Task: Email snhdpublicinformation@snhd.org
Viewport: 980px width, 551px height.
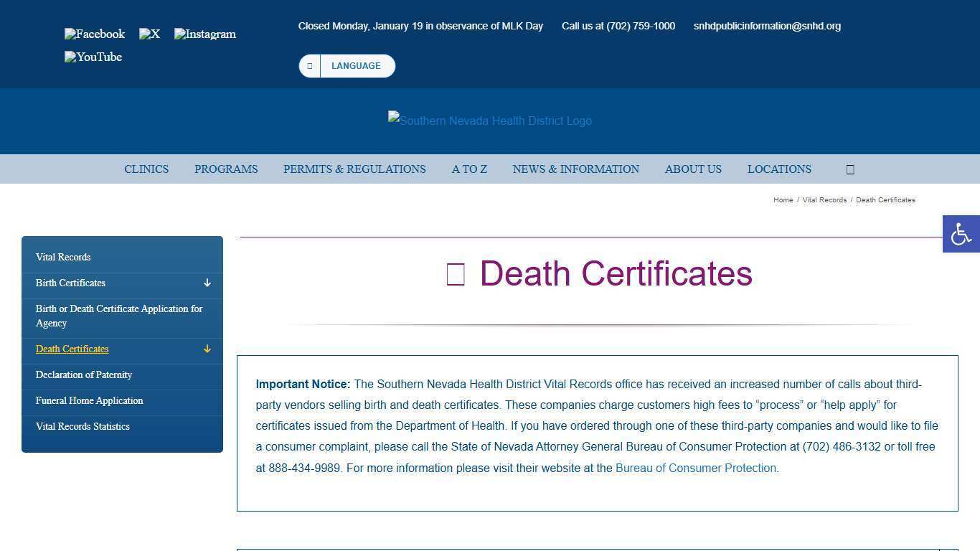Action: tap(767, 26)
